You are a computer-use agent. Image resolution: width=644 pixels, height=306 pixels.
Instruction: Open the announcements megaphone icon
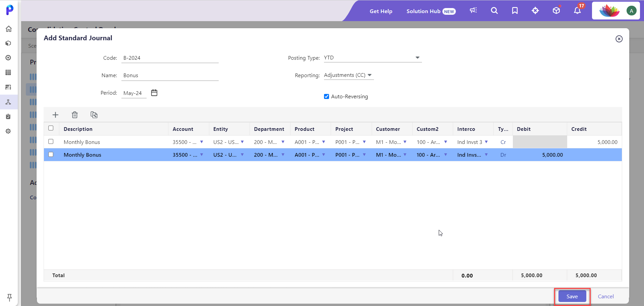473,11
